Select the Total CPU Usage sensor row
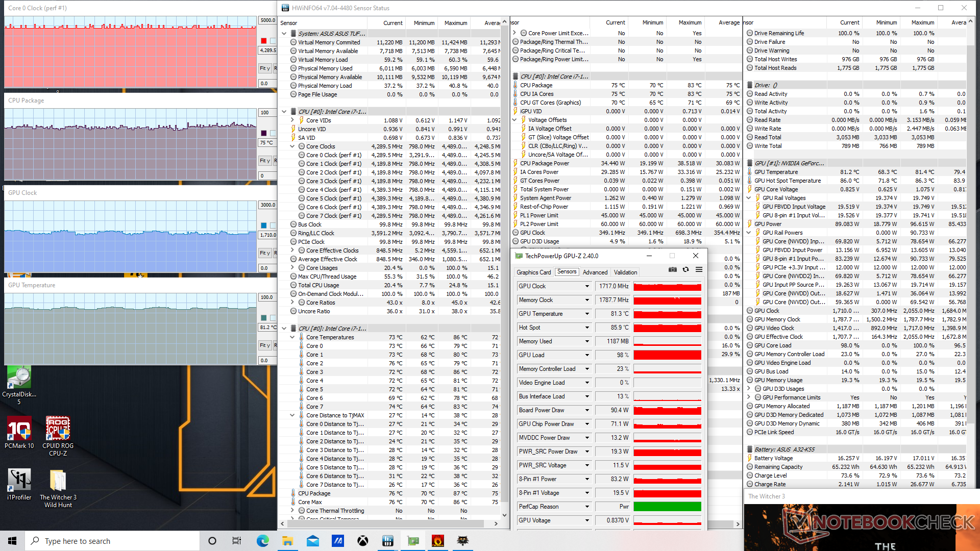Viewport: 980px width, 551px height. point(390,285)
